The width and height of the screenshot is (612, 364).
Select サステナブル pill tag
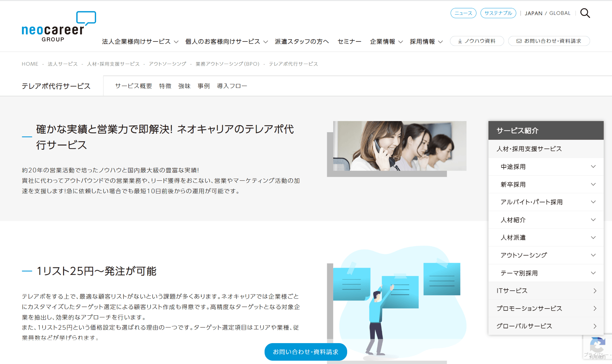pos(498,13)
